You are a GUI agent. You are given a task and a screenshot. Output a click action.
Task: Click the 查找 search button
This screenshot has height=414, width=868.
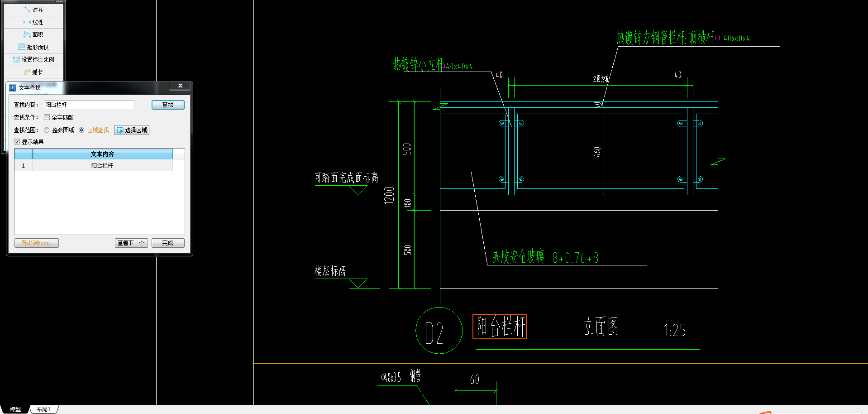pos(168,105)
